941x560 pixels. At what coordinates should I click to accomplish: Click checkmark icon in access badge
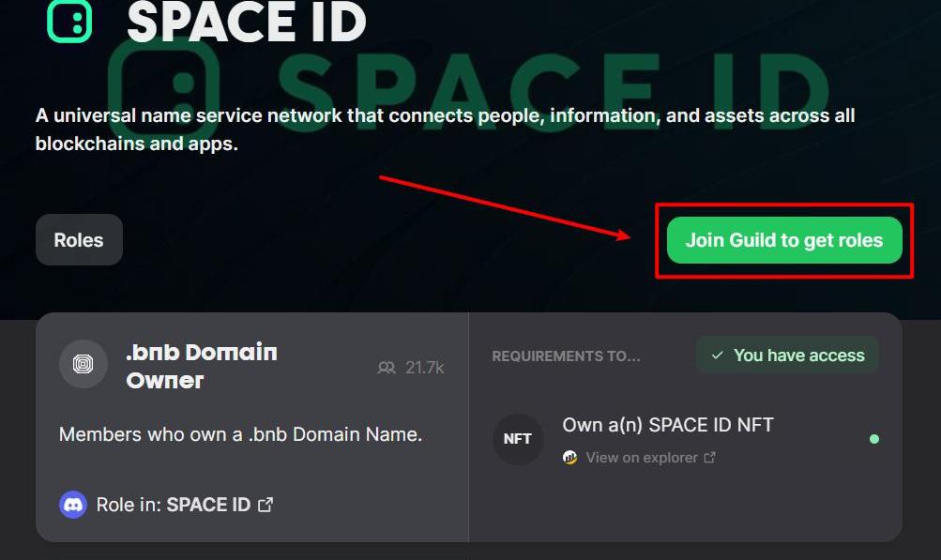click(x=718, y=356)
